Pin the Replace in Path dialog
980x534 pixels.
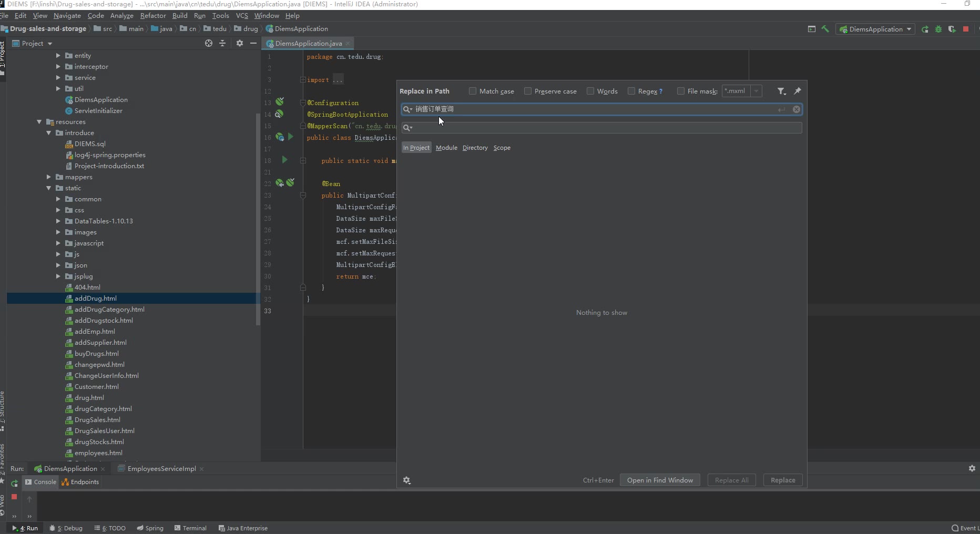coord(798,91)
